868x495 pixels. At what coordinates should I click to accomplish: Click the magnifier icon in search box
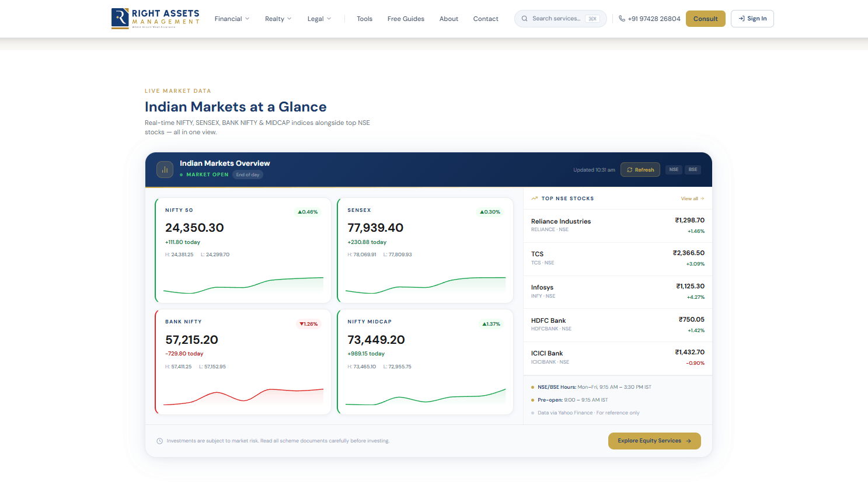pyautogui.click(x=525, y=19)
